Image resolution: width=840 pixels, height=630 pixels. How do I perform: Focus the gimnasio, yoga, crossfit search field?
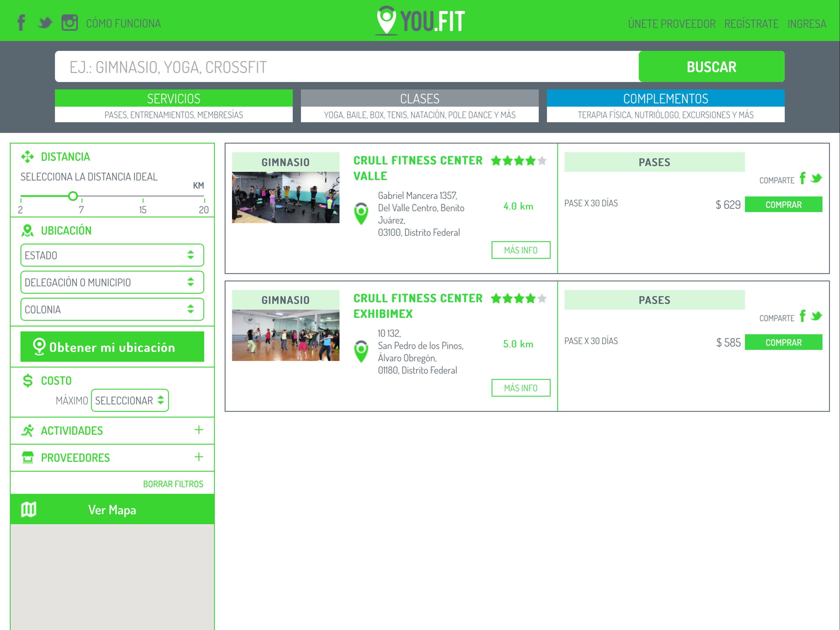coord(347,66)
